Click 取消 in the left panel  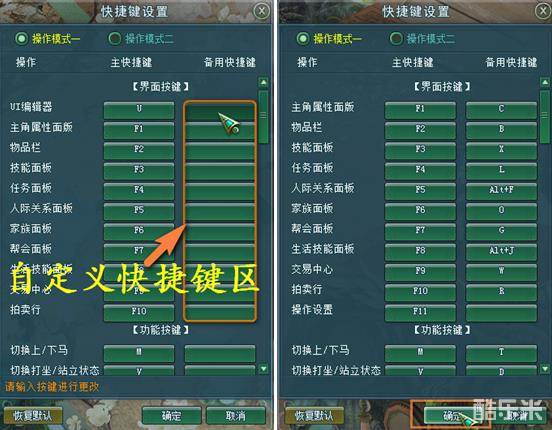pyautogui.click(x=236, y=416)
